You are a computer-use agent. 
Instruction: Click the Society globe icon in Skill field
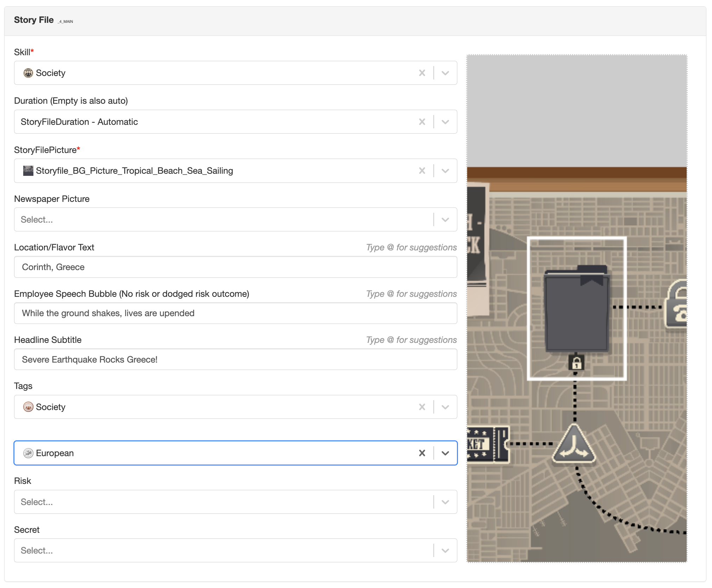pyautogui.click(x=28, y=73)
